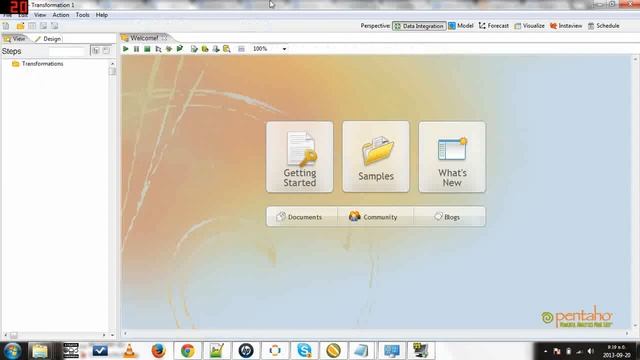Click the Steps panel horizontal scrollbar
The image size is (640, 360).
click(x=55, y=335)
